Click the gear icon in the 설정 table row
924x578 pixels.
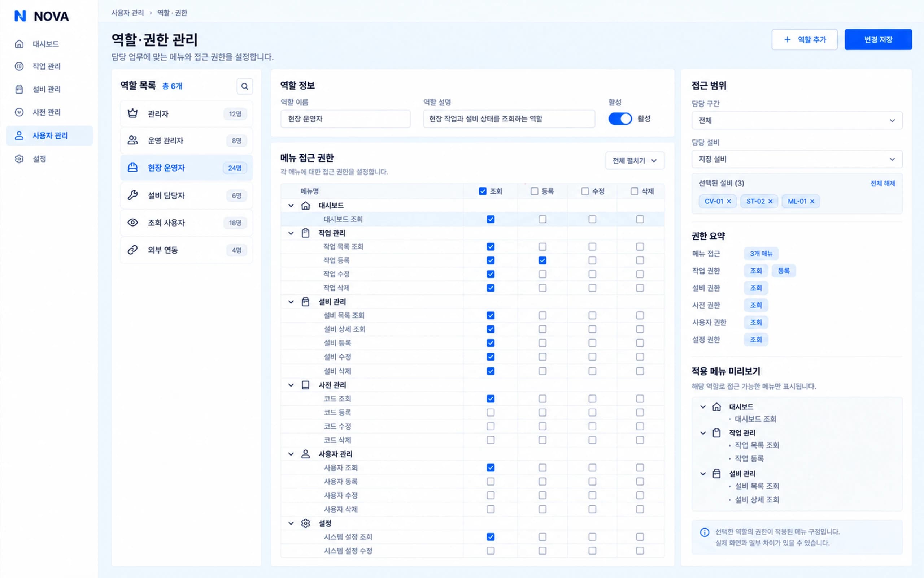tap(305, 523)
